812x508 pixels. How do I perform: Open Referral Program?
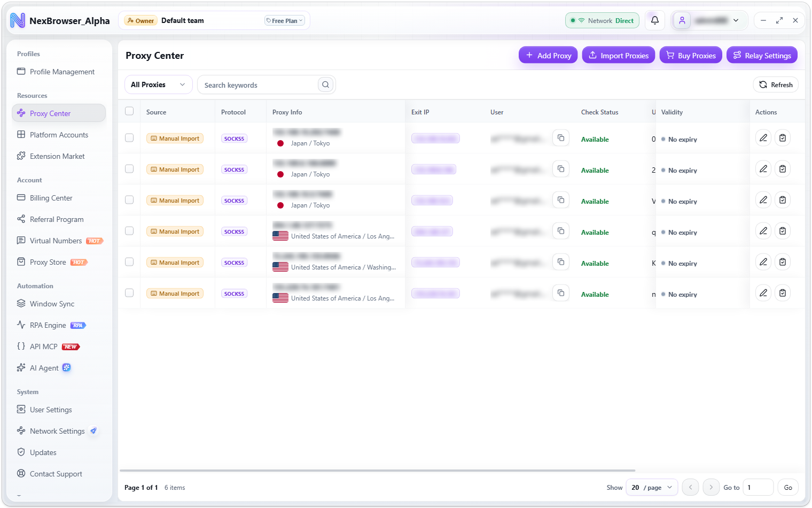[x=59, y=219]
